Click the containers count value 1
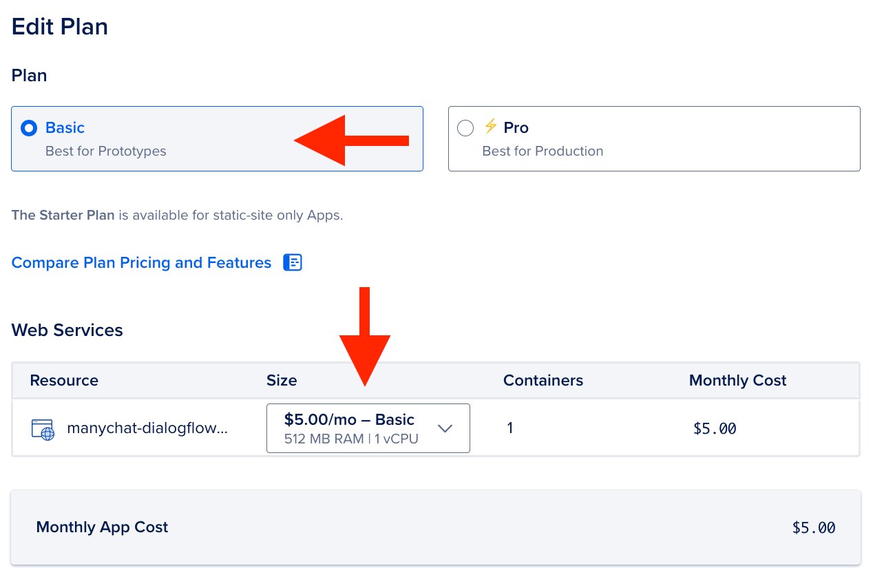Image resolution: width=873 pixels, height=588 pixels. (x=510, y=428)
